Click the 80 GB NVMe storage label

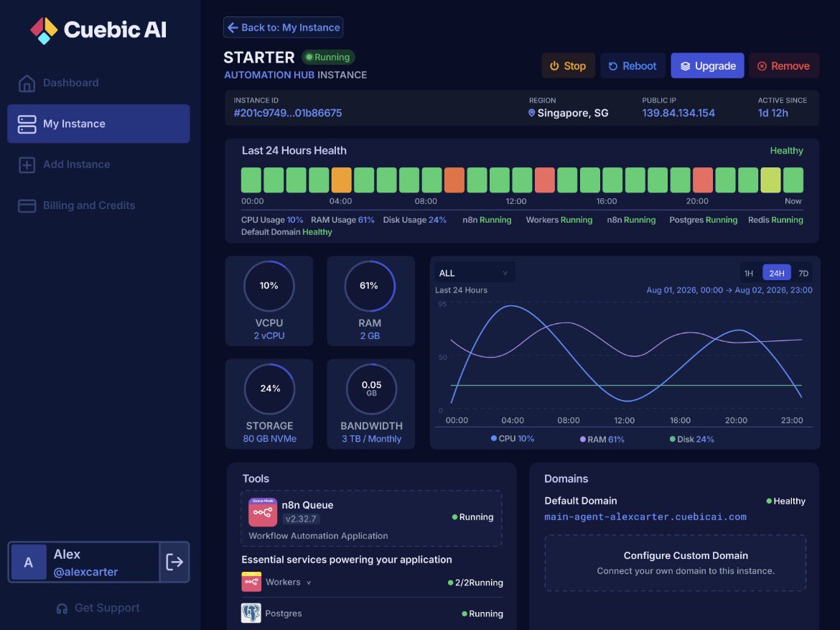point(269,439)
